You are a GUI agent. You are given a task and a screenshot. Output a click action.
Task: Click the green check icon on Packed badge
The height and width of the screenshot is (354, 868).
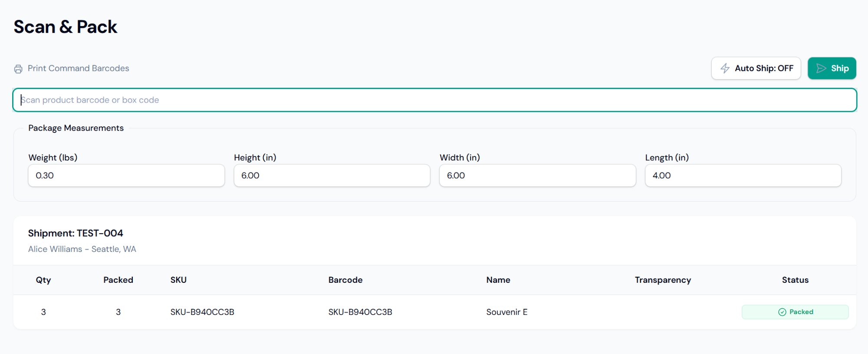(783, 312)
